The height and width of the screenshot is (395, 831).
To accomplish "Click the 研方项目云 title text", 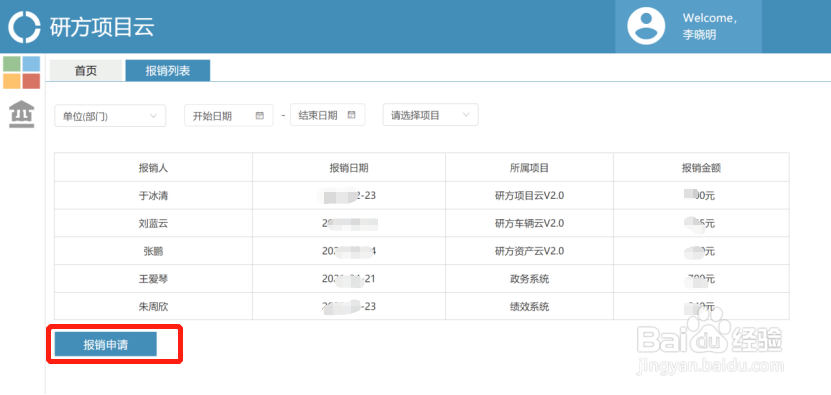I will (102, 27).
